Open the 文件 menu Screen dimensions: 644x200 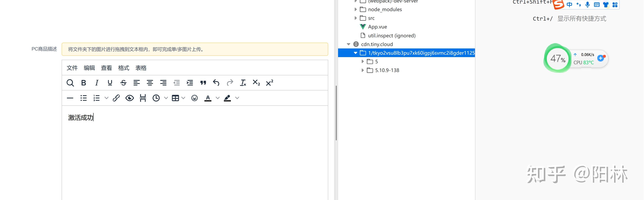click(x=72, y=68)
